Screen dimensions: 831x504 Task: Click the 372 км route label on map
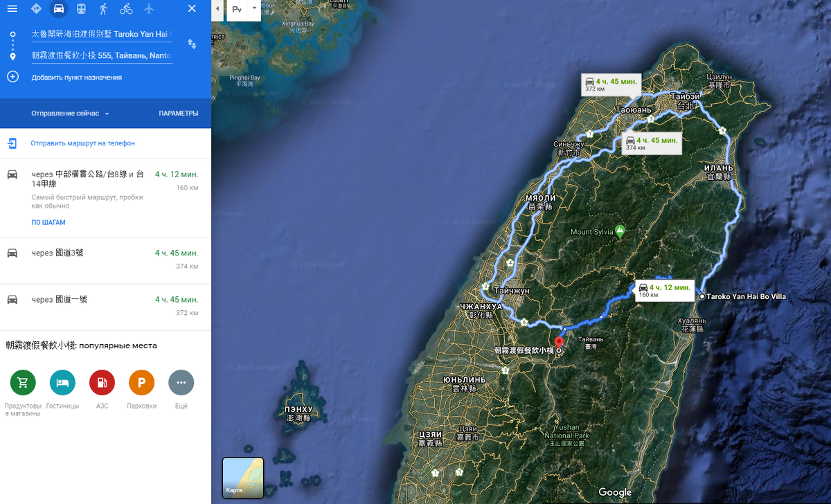click(611, 84)
